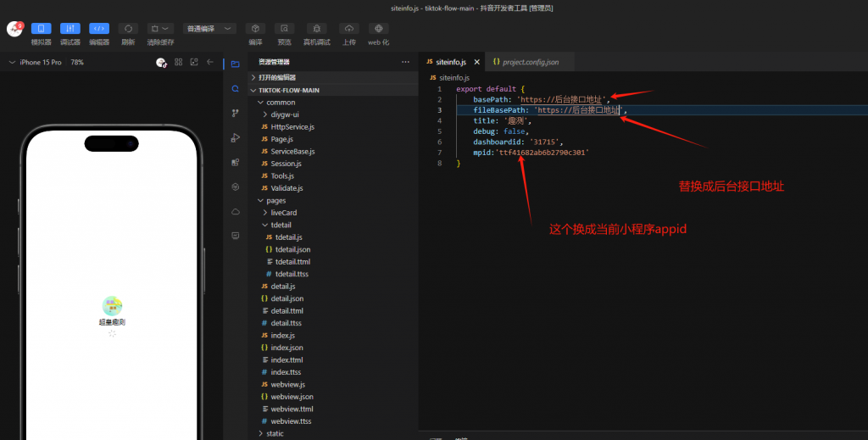Open the source control branch icon

coord(235,113)
